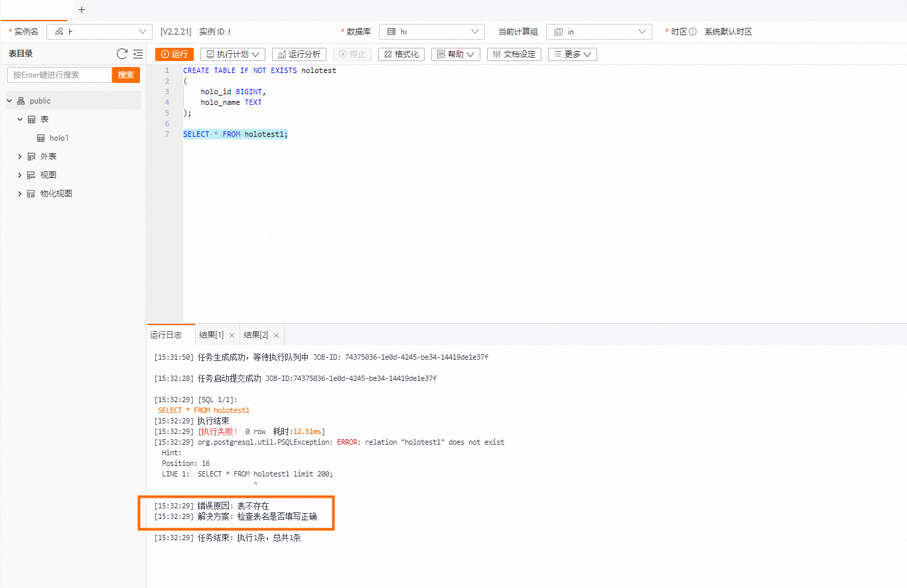
Task: Click the Position: 16 log line
Action: [186, 463]
